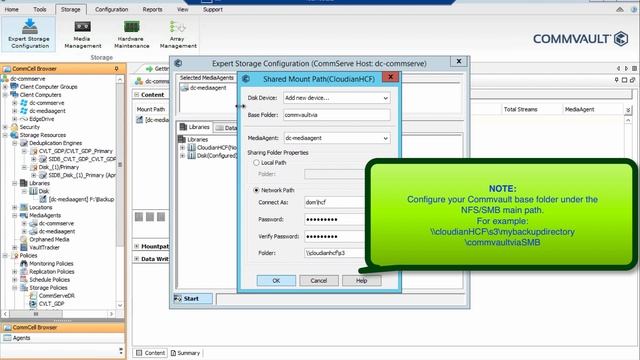Image resolution: width=640 pixels, height=360 pixels.
Task: Select Locations tree node
Action: coord(40,207)
